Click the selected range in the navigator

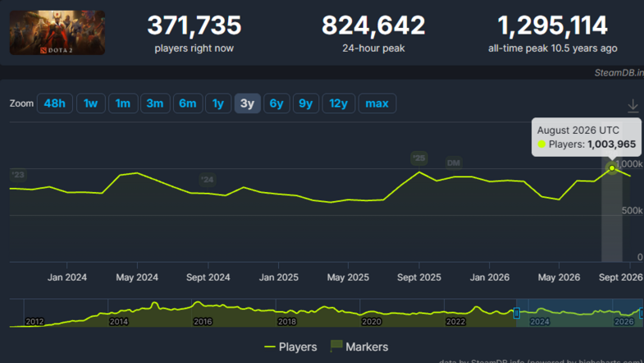coord(579,313)
